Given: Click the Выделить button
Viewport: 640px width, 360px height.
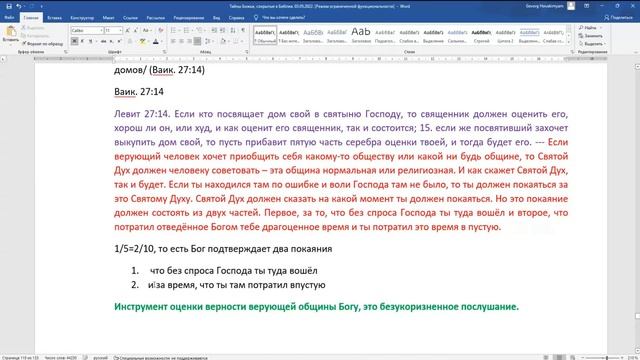Looking at the screenshot, I should pos(592,44).
